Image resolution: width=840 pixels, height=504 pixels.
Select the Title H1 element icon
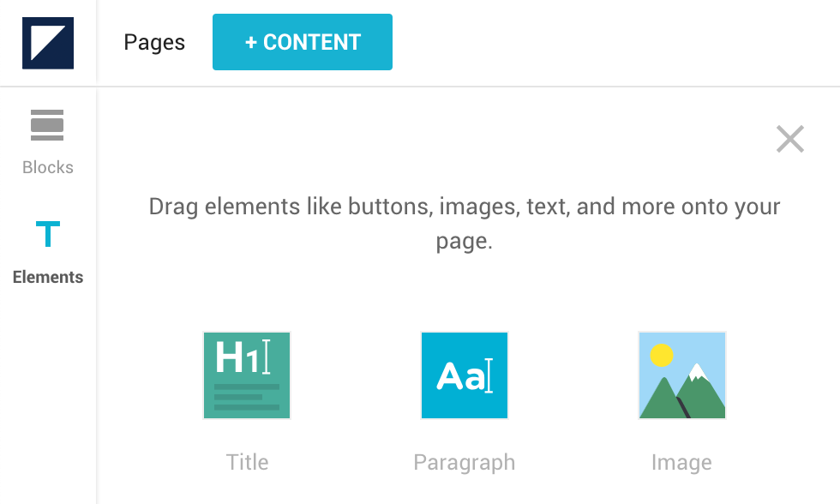click(247, 375)
